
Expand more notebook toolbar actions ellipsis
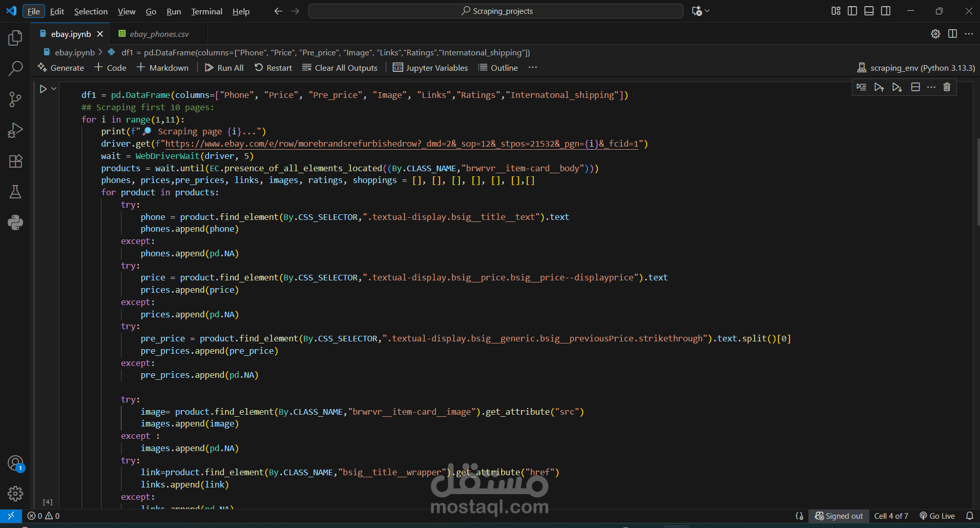pos(533,68)
